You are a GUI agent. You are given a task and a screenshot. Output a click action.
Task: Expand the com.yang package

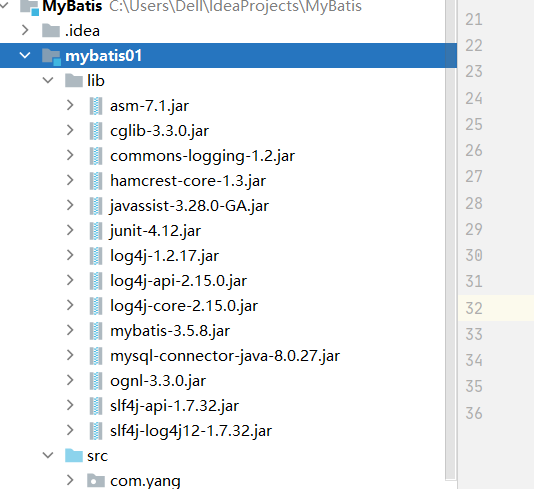(x=70, y=480)
